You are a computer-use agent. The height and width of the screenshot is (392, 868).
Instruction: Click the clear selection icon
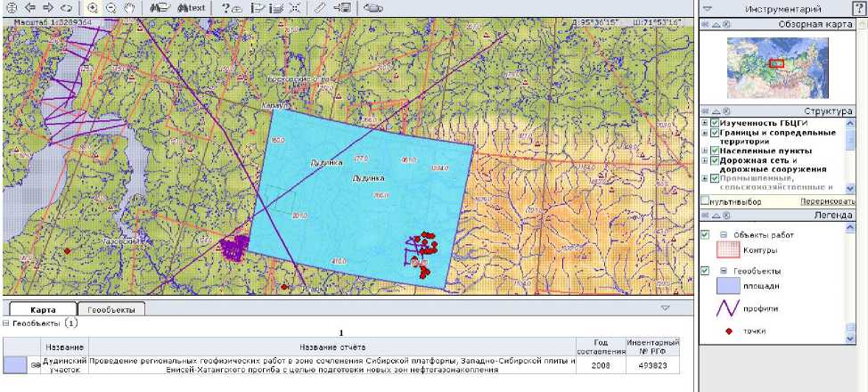[x=295, y=8]
